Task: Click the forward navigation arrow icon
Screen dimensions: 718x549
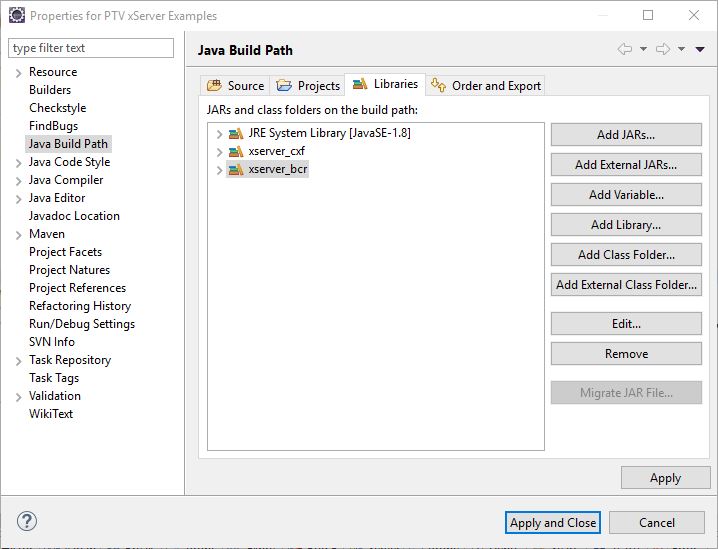Action: point(663,49)
